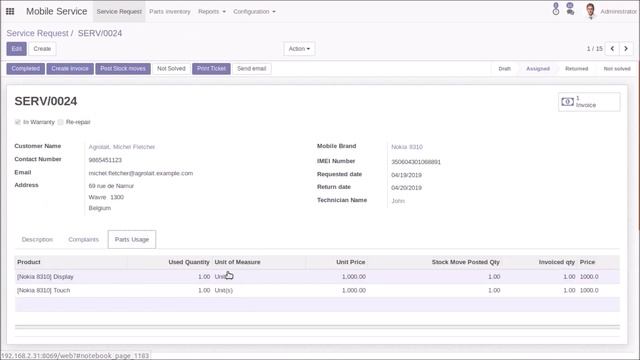The width and height of the screenshot is (640, 360).
Task: Click the 1 / 15 pager counter
Action: click(x=594, y=49)
